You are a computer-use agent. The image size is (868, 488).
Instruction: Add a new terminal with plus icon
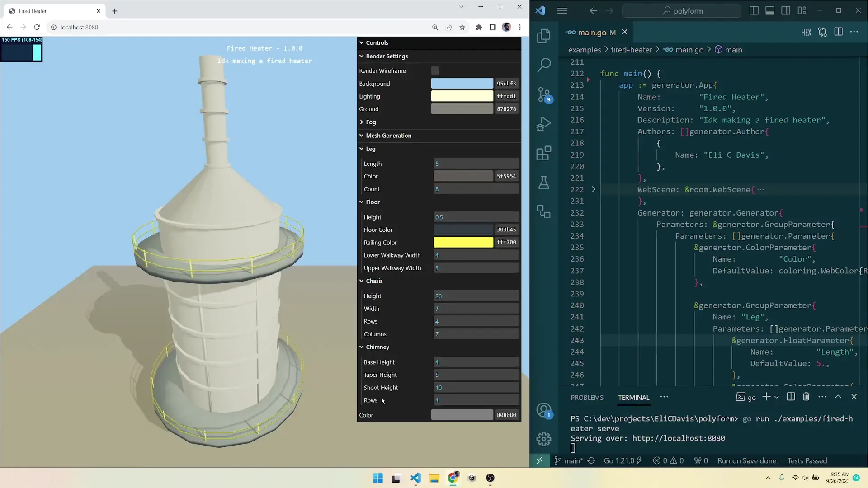pos(766,397)
